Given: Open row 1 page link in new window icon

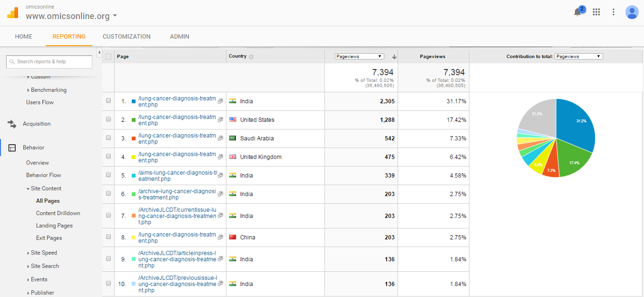Looking at the screenshot, I should 220,101.
